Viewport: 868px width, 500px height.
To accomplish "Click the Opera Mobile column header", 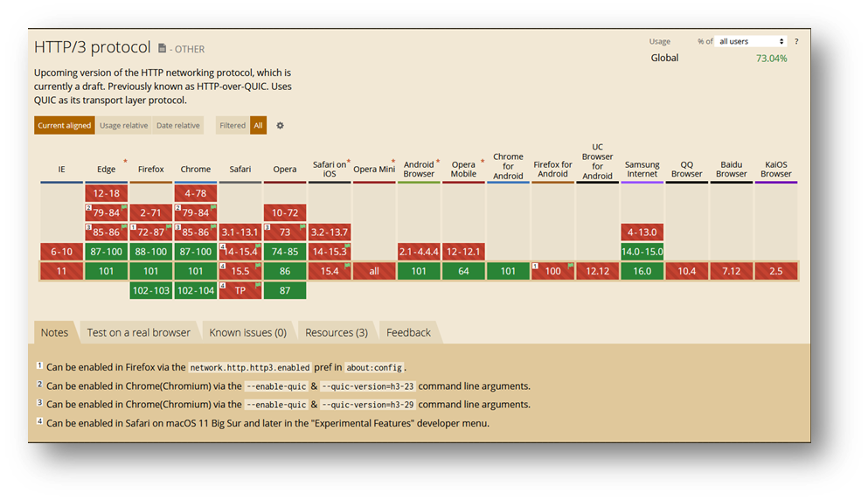I will [463, 169].
